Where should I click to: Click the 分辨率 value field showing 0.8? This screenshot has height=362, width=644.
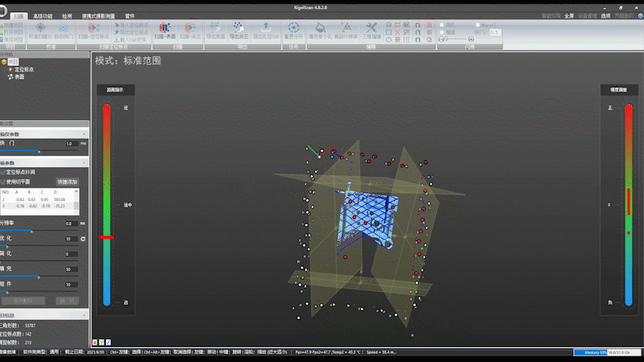[72, 224]
